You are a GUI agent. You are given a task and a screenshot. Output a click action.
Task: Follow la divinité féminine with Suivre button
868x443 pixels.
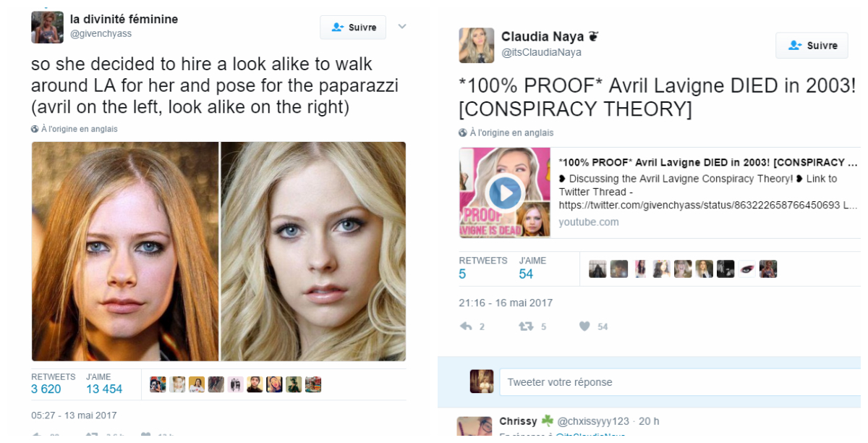tap(353, 28)
